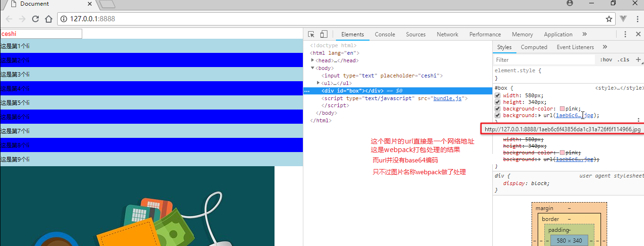Expand background shorthand property triangle

[x=540, y=115]
